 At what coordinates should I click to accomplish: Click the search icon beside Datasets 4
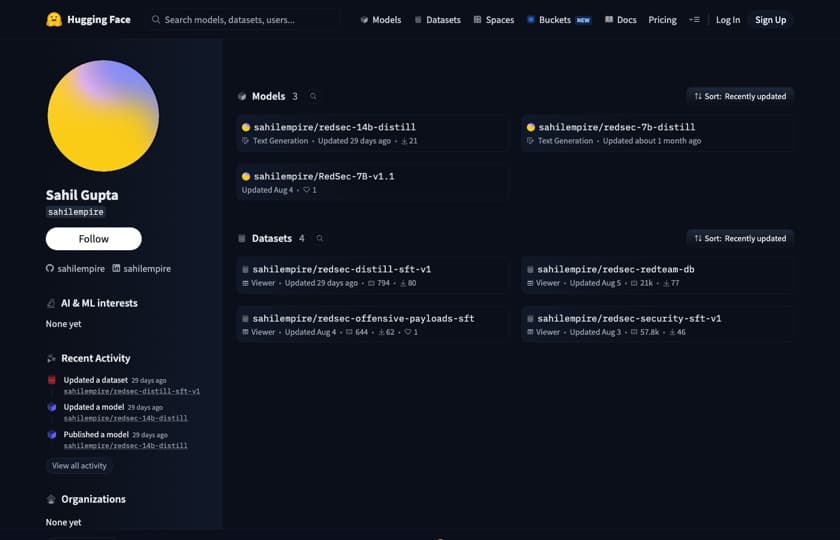tap(320, 238)
